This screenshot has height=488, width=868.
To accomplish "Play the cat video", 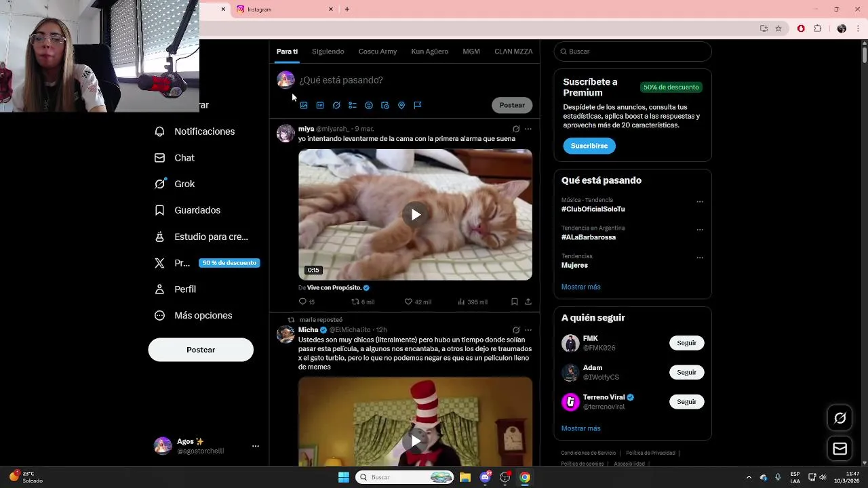I will [416, 215].
